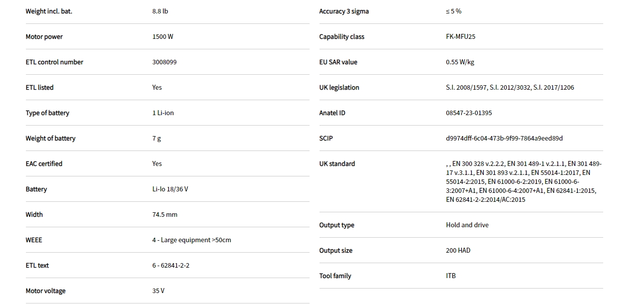Click the Weight of battery label

[50, 139]
